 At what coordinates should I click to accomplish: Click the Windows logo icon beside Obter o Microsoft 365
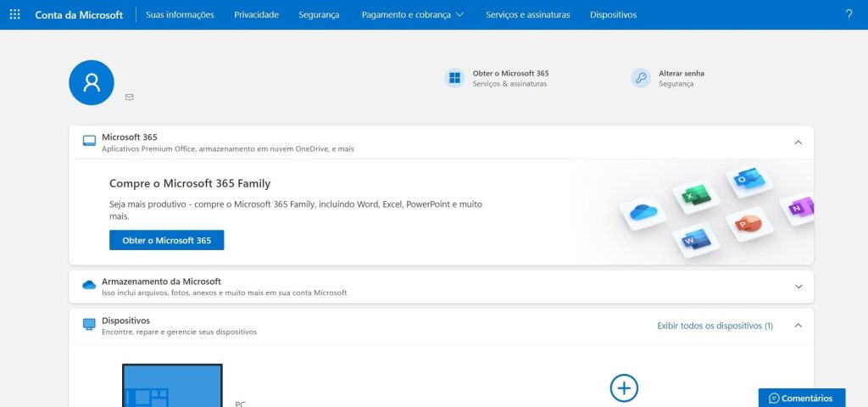(454, 78)
